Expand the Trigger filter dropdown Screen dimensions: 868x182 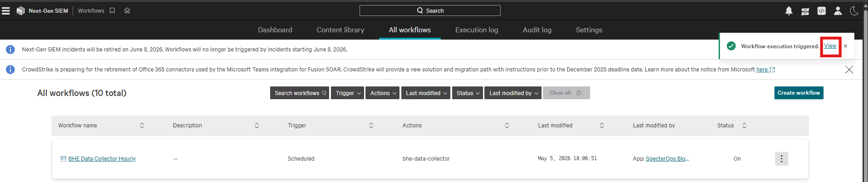point(347,93)
